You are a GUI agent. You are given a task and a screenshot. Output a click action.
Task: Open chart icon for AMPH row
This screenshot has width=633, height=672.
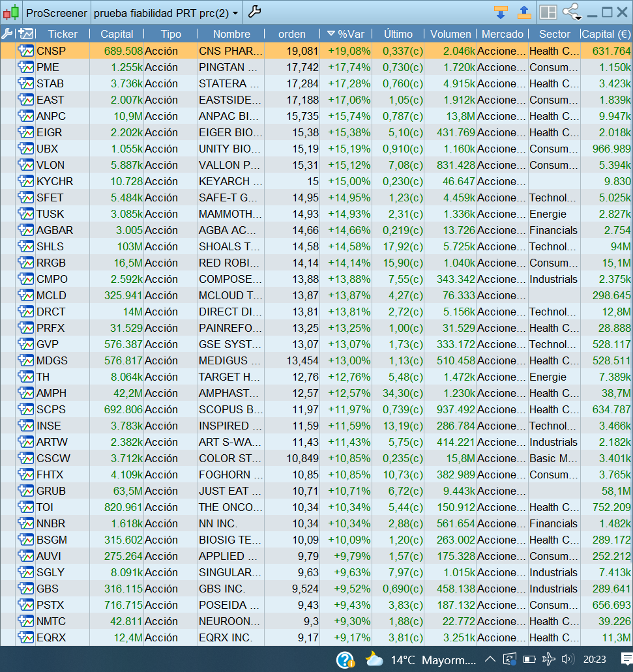tap(25, 393)
